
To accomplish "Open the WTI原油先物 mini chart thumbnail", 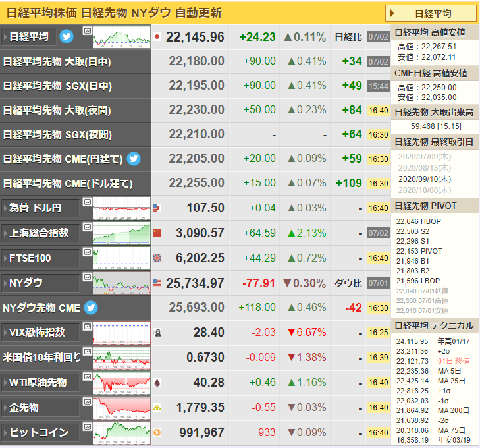I will (x=122, y=383).
